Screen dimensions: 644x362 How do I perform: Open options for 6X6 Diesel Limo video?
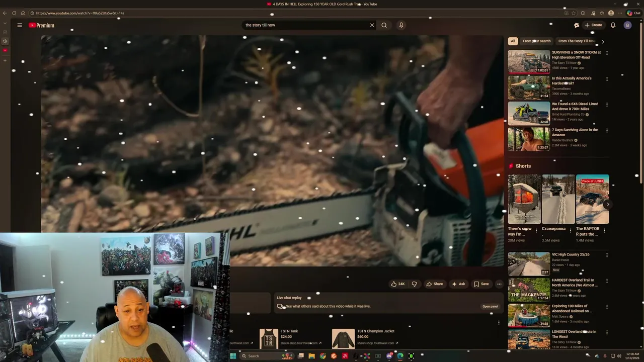(x=607, y=105)
